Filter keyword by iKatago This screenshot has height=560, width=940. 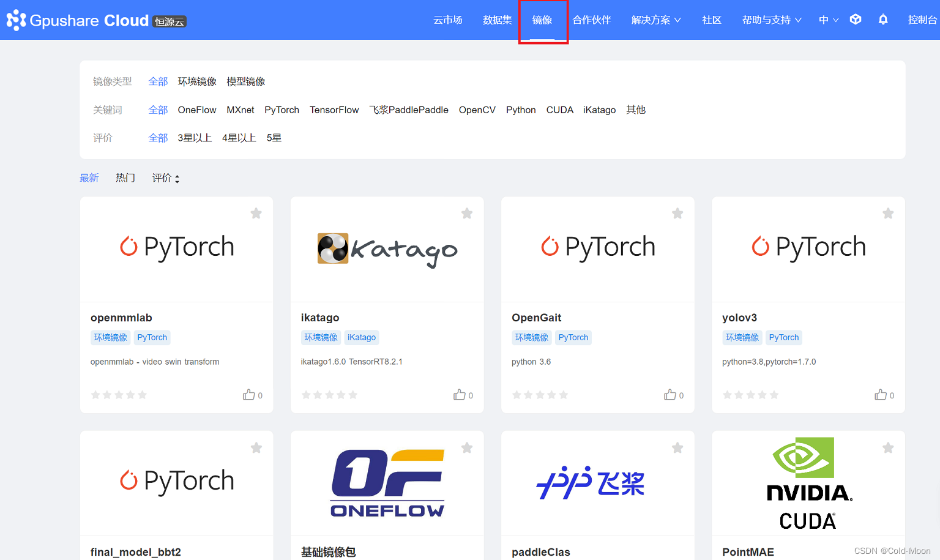coord(600,110)
